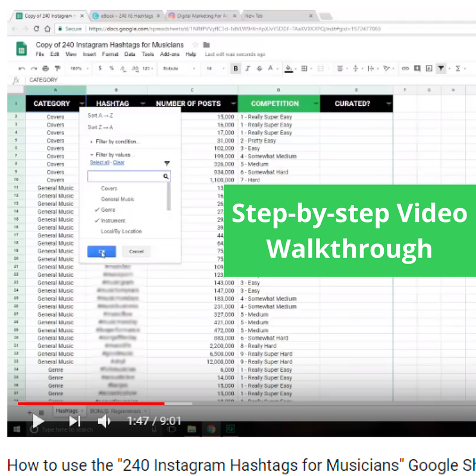Open the functions sigma menu
Image resolution: width=476 pixels, height=476 pixels.
point(458,68)
